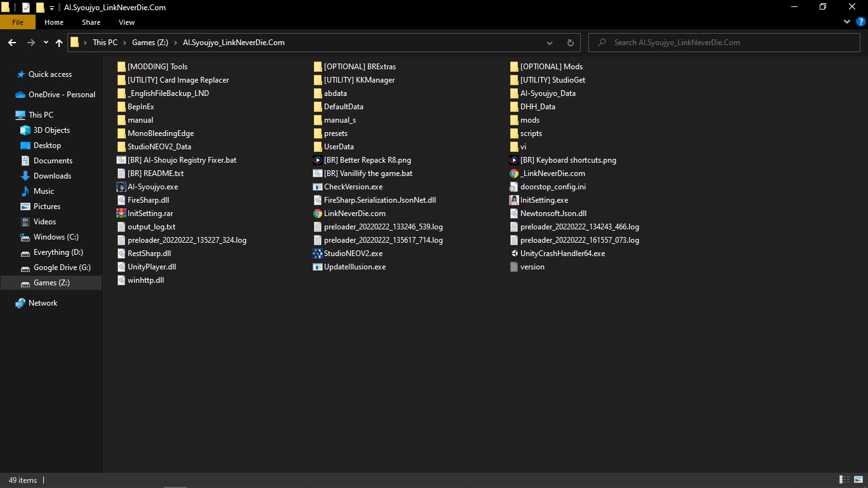Navigate back with the Back arrow button
The image size is (868, 488).
tap(12, 43)
